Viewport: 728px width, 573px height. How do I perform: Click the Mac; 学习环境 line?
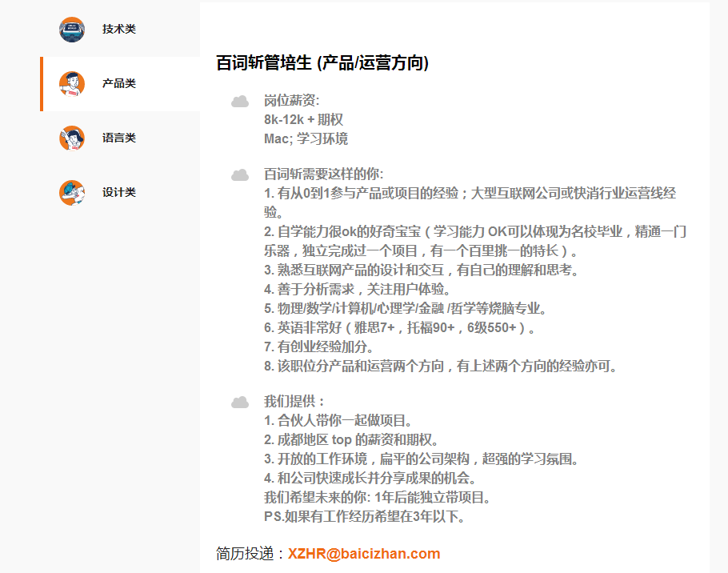[x=306, y=138]
